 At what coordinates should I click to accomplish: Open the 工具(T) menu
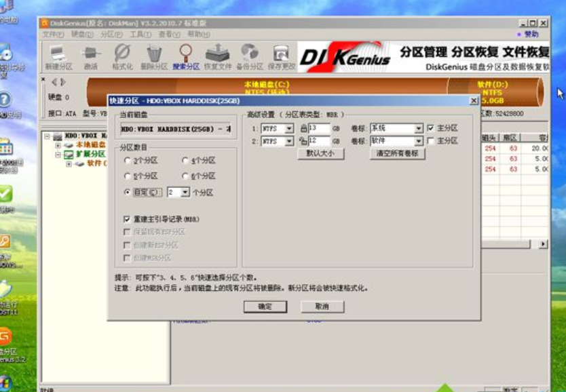140,35
